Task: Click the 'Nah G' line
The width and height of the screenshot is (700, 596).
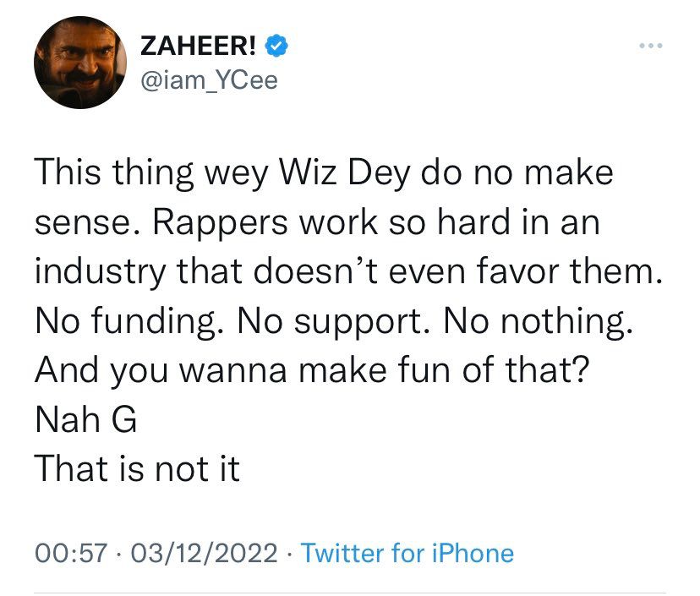Action: tap(85, 419)
